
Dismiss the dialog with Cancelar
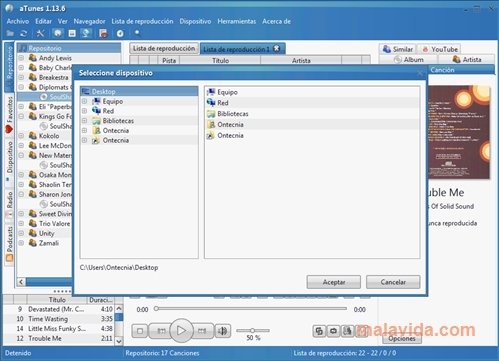point(393,282)
